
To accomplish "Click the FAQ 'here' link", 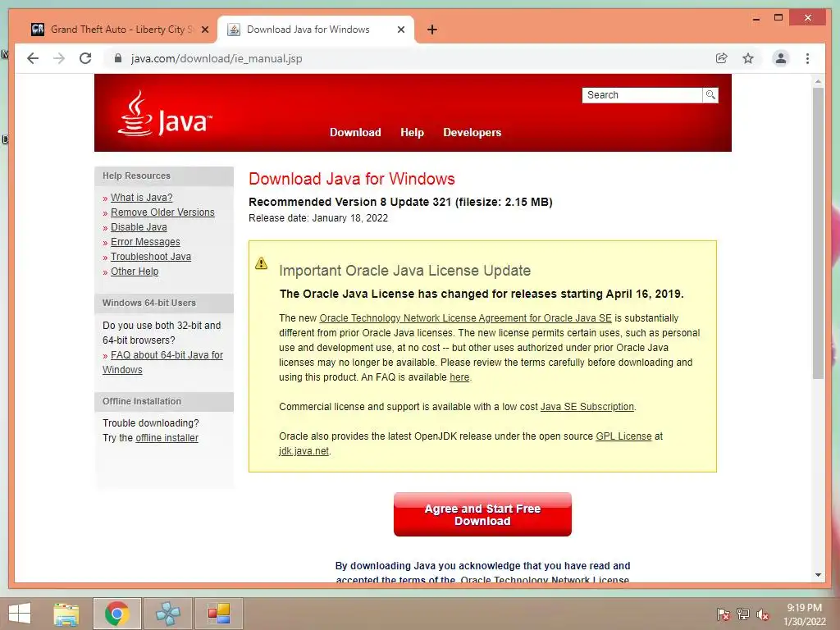I will pyautogui.click(x=459, y=377).
